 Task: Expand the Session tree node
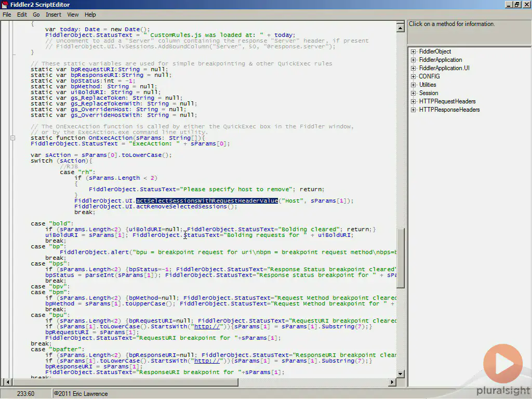point(413,93)
